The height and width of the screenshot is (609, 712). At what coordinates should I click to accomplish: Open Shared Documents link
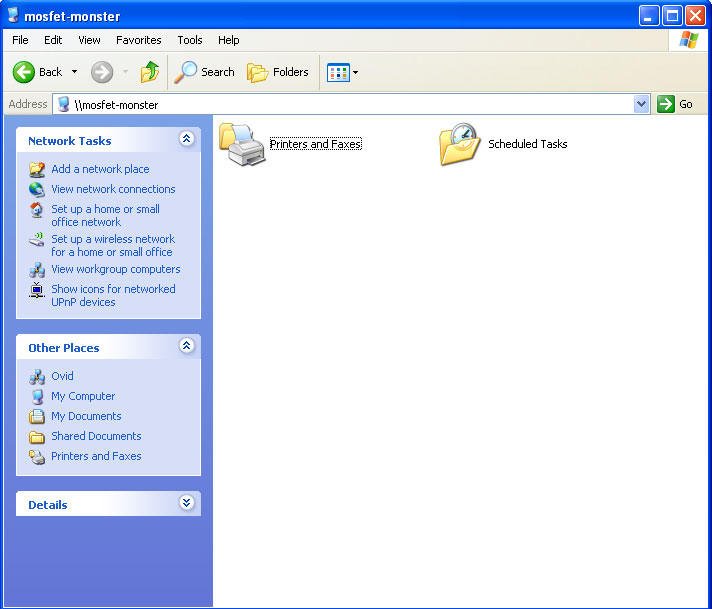coord(96,436)
